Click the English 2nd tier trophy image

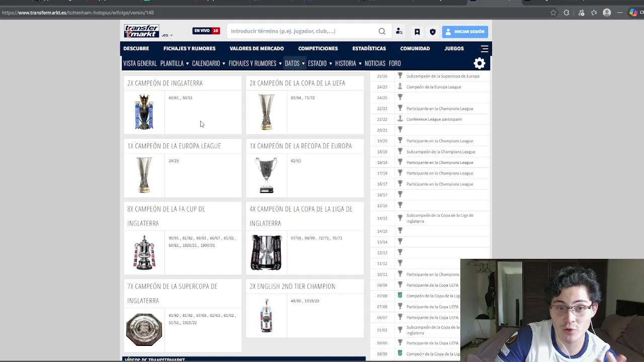click(266, 315)
